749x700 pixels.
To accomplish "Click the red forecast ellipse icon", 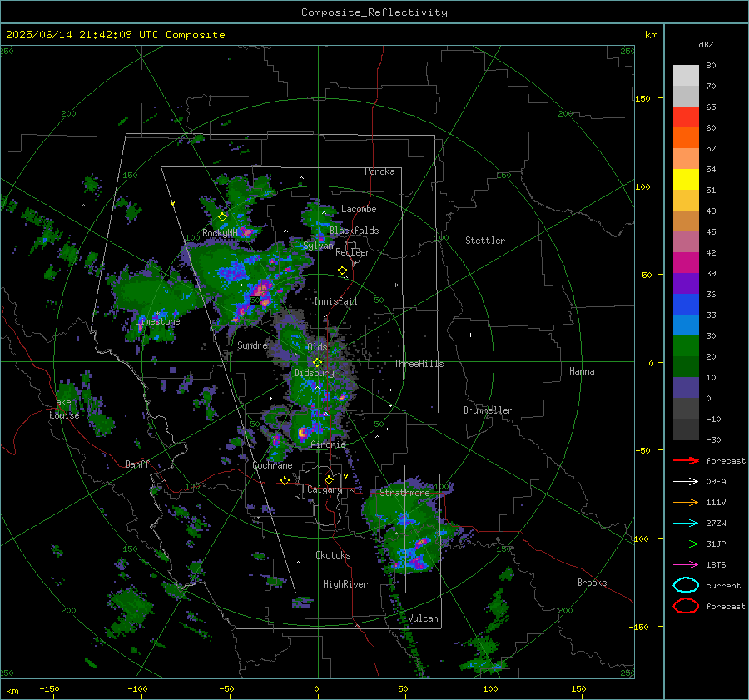I will point(686,606).
